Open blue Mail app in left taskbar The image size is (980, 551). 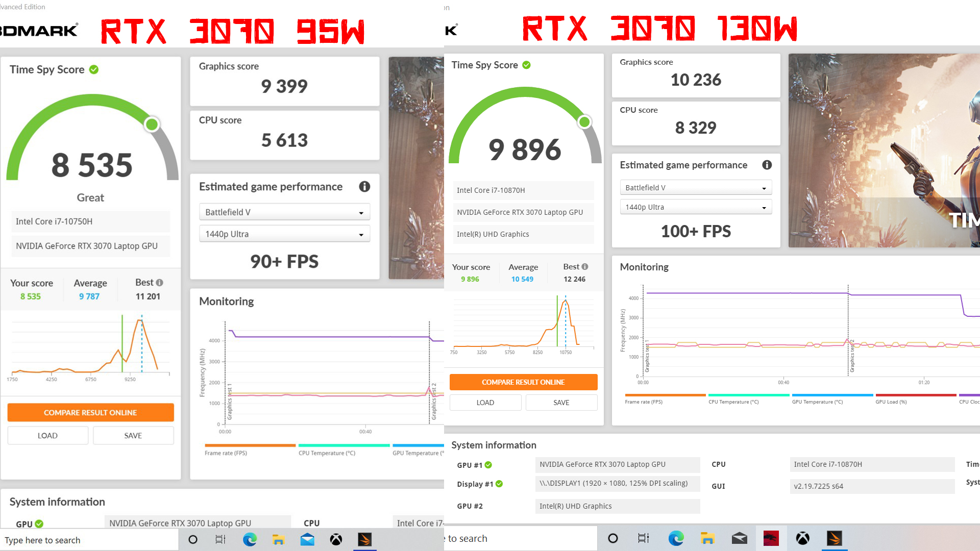[x=307, y=540]
